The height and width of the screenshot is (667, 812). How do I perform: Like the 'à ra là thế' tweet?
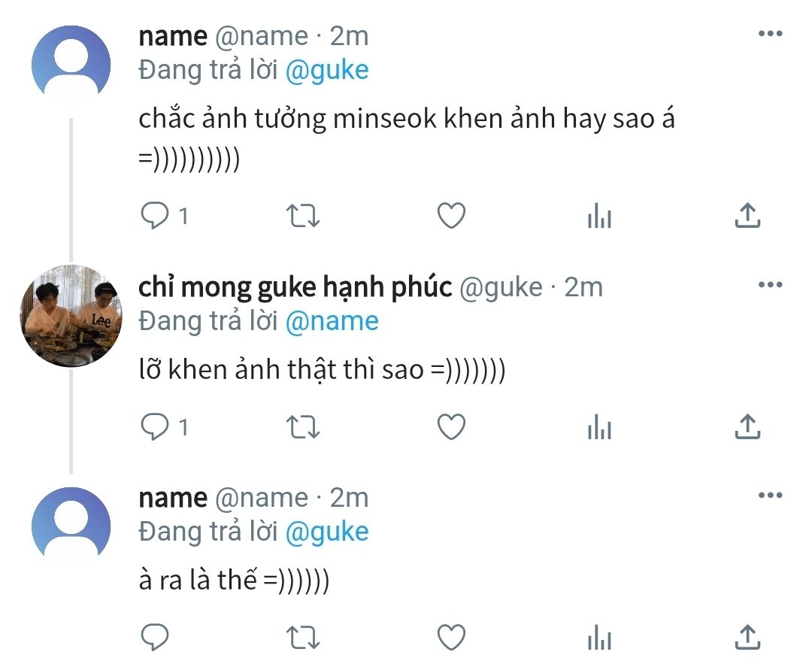coord(451,638)
